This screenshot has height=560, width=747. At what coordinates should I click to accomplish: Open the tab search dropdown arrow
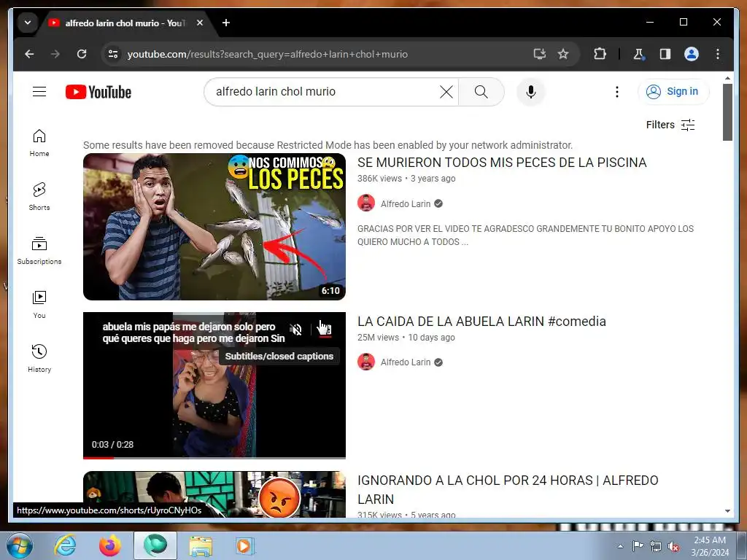click(28, 23)
